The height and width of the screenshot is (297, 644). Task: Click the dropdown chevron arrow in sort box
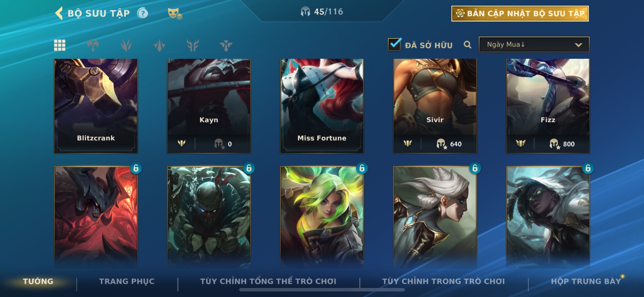tap(578, 45)
